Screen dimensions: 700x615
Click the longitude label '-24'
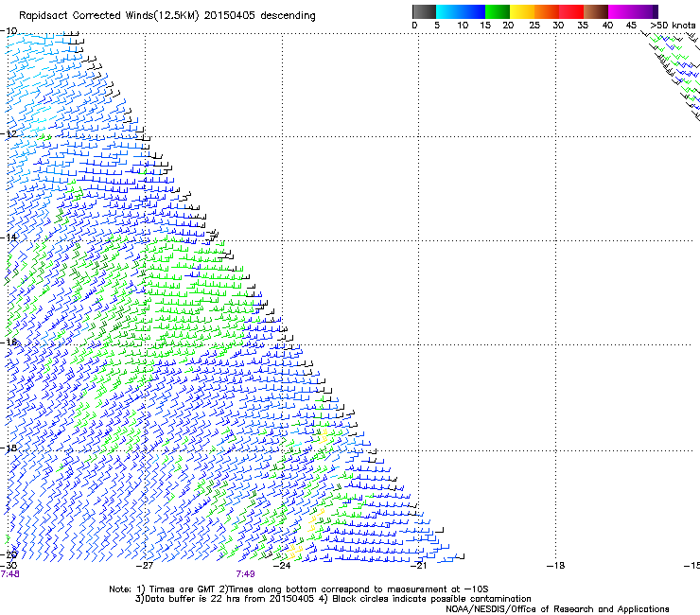click(x=282, y=566)
